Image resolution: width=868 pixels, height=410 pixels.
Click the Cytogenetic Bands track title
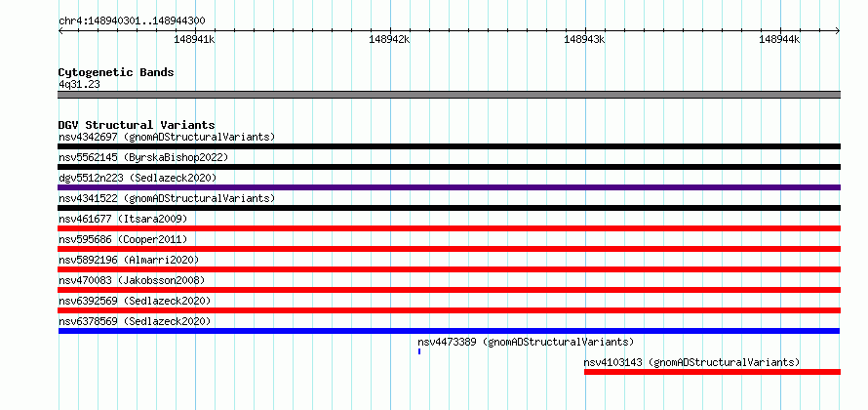click(x=116, y=72)
